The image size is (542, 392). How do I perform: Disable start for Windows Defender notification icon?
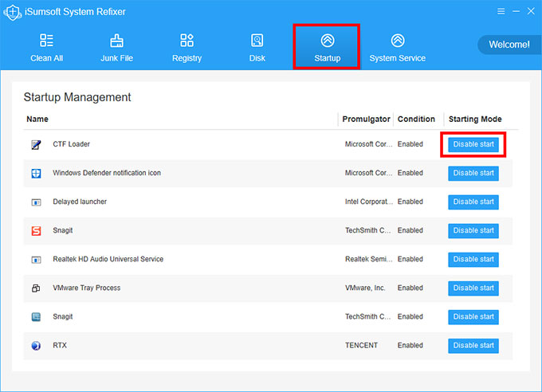pos(473,173)
